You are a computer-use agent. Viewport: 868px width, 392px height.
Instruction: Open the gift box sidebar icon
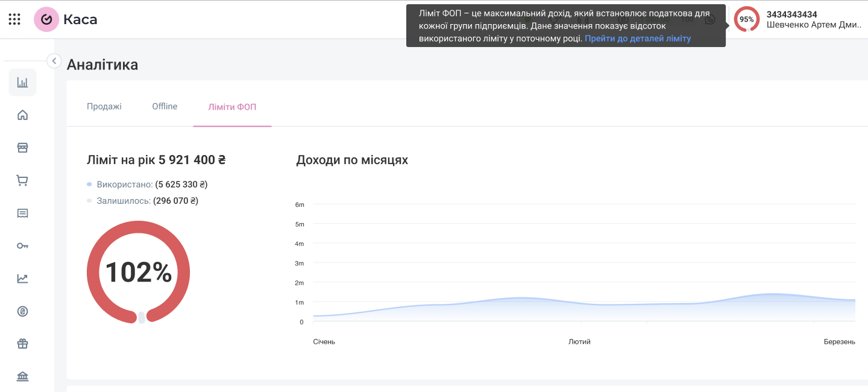(22, 344)
